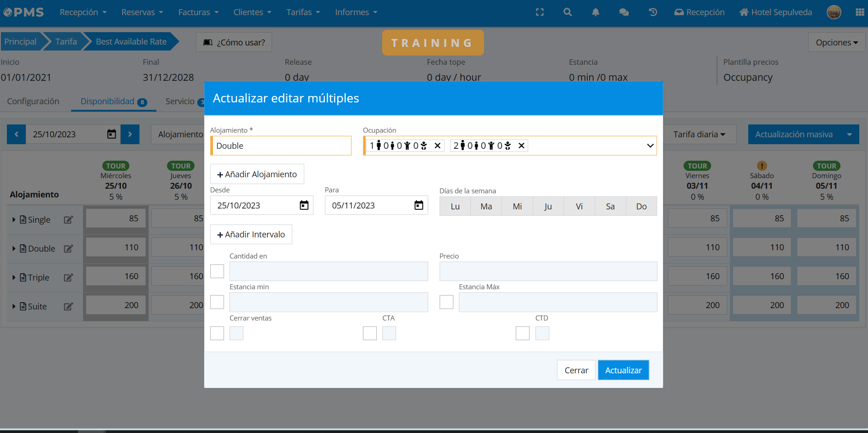The height and width of the screenshot is (433, 868).
Task: Open the Opciones dropdown
Action: 836,42
